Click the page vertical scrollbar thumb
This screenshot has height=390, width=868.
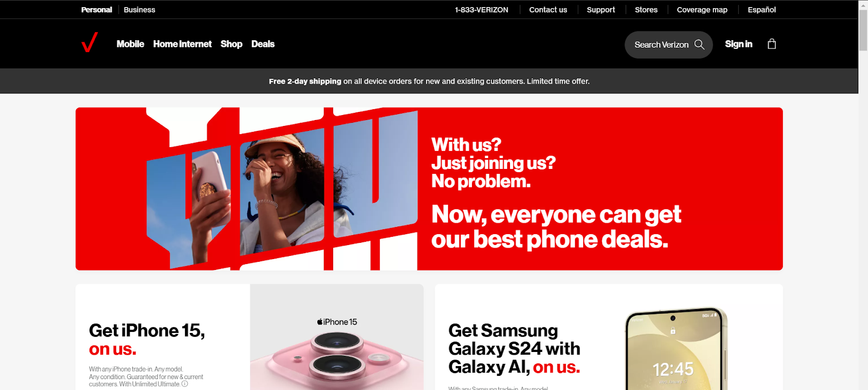(x=863, y=30)
